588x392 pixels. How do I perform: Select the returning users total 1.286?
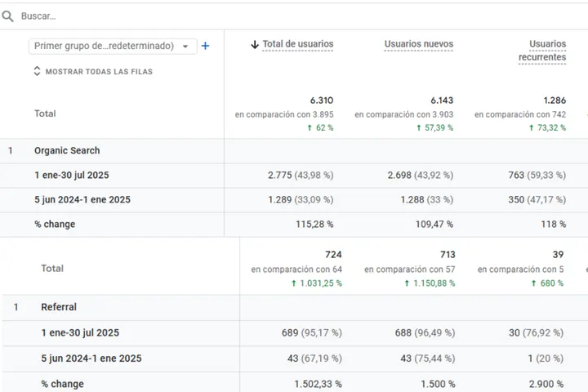click(555, 100)
